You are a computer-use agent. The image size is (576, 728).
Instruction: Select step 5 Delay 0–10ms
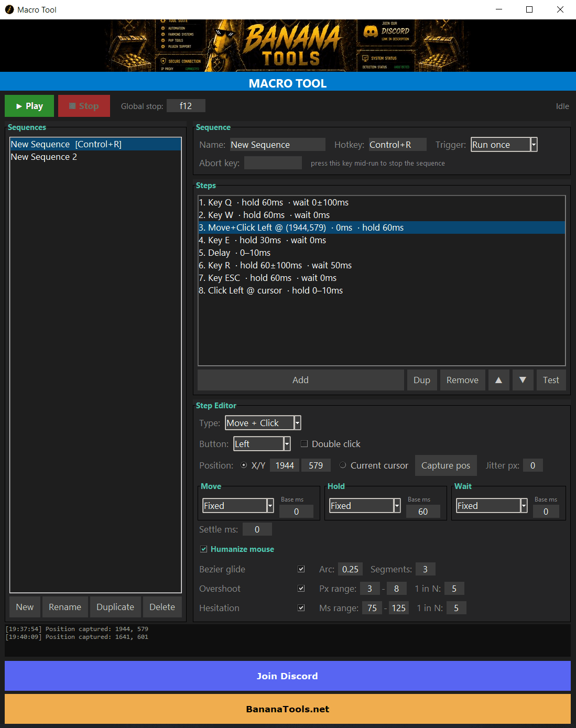point(382,253)
